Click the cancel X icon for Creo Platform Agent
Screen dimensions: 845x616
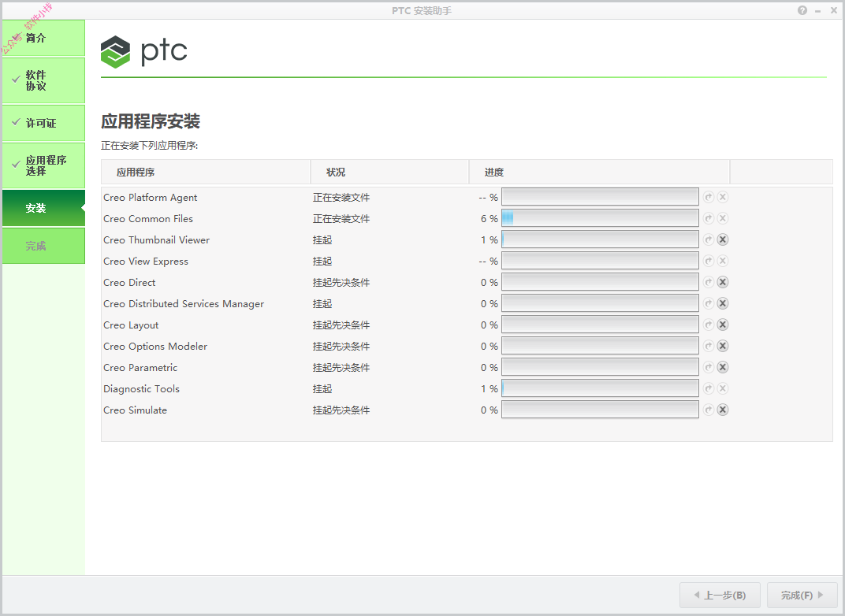click(x=723, y=197)
